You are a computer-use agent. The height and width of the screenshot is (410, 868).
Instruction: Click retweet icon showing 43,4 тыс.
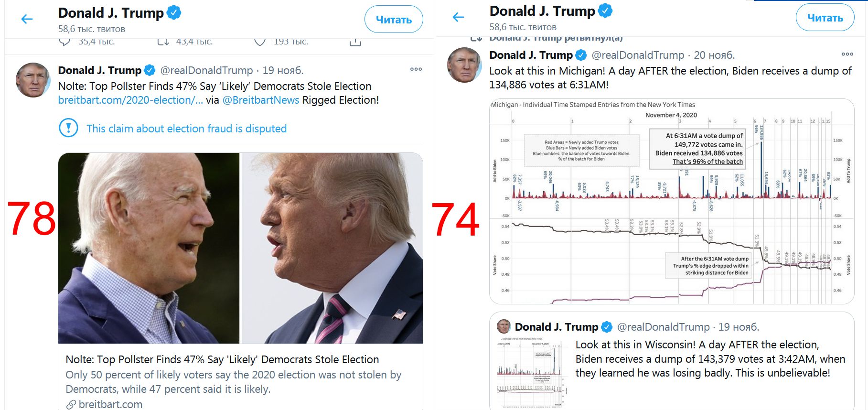point(163,42)
